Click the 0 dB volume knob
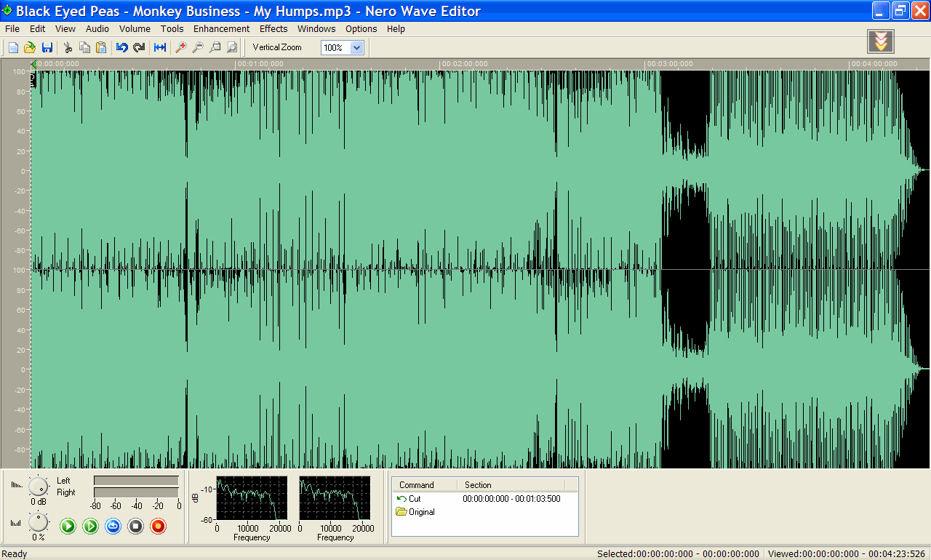This screenshot has width=931, height=560. click(38, 486)
